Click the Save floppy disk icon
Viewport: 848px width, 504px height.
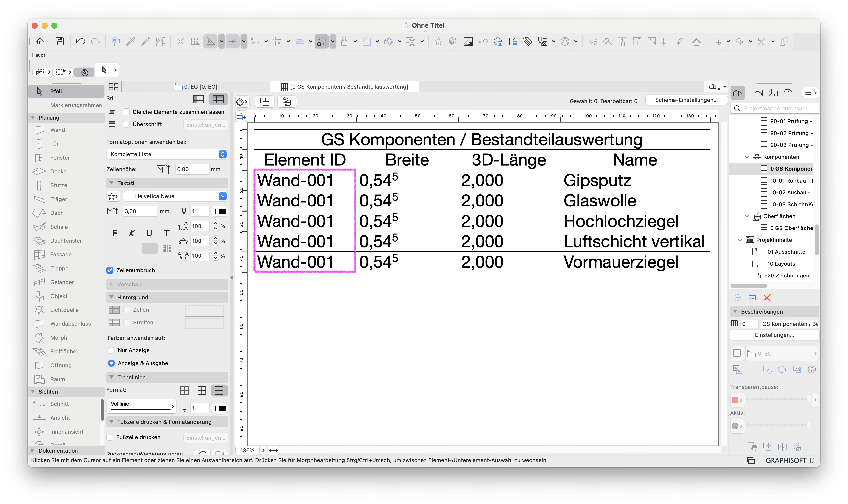click(60, 42)
